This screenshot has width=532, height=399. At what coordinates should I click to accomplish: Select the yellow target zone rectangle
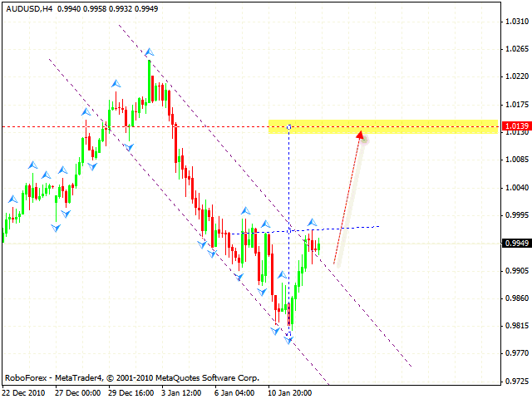pos(383,126)
